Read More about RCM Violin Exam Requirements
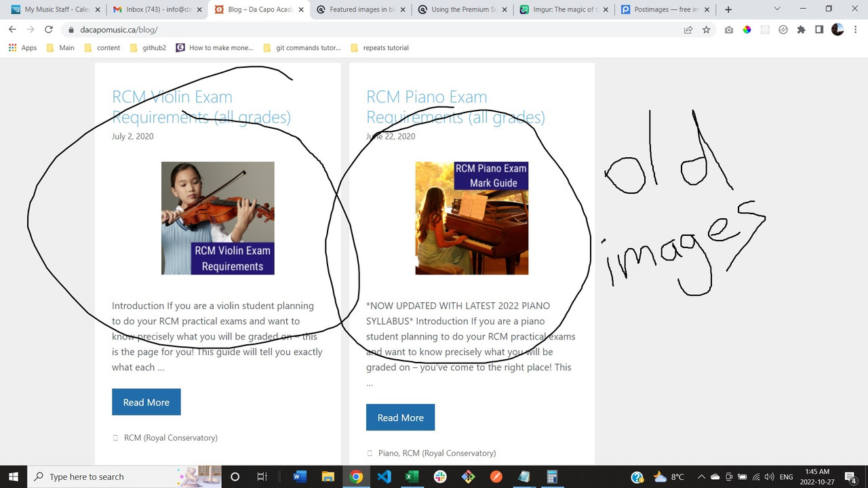868x488 pixels. coord(146,402)
